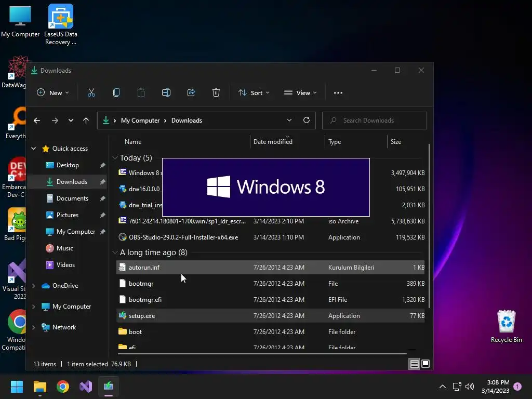
Task: Click the Paste clipboard icon
Action: point(141,92)
